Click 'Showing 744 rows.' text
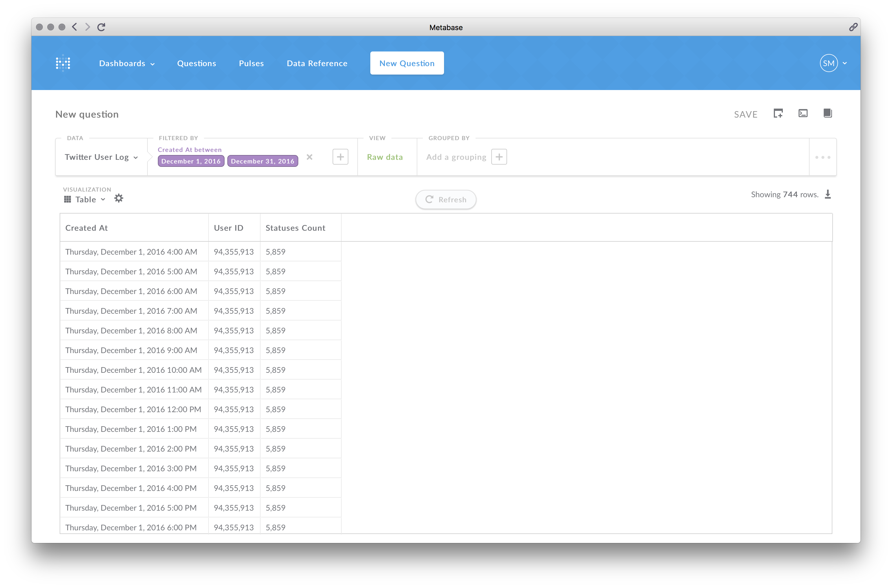Screen dimensions: 892x588 785,194
